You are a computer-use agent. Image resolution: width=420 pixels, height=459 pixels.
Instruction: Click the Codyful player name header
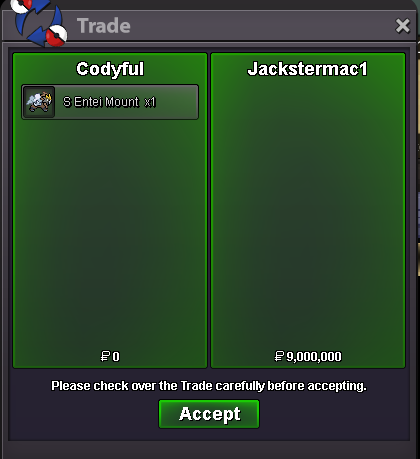click(110, 69)
